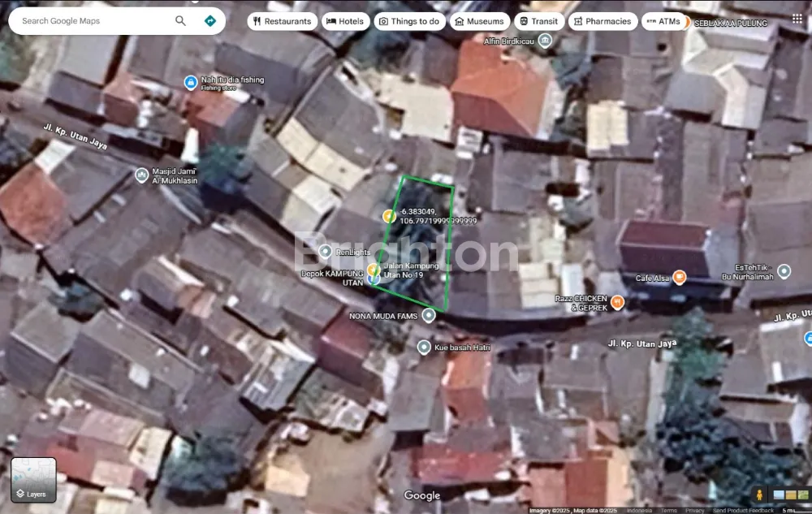Open the Privacy link in footer

point(694,511)
